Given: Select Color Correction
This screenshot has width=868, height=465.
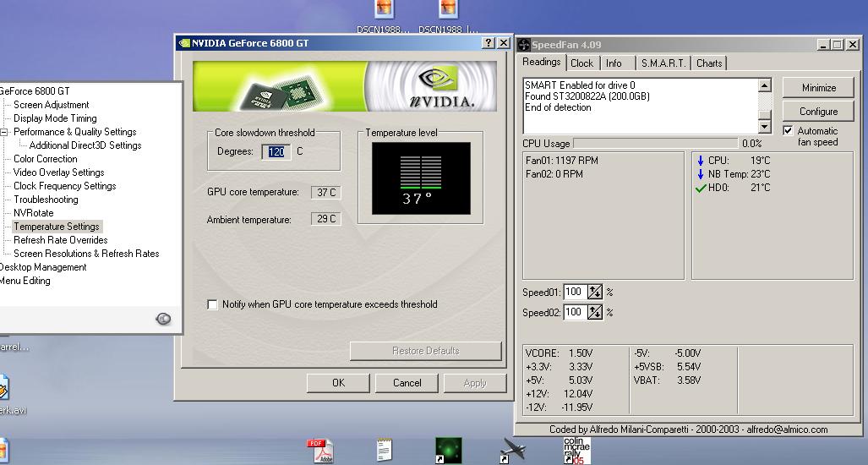Looking at the screenshot, I should tap(46, 159).
